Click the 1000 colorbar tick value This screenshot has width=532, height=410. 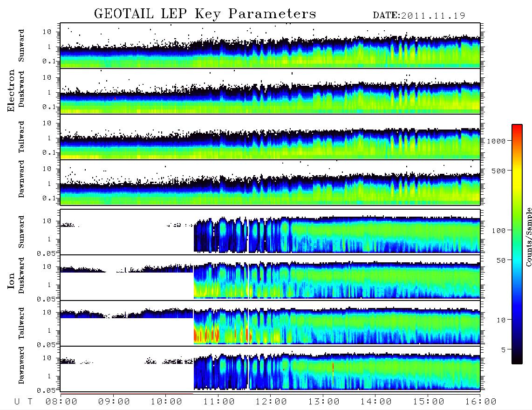pos(496,141)
